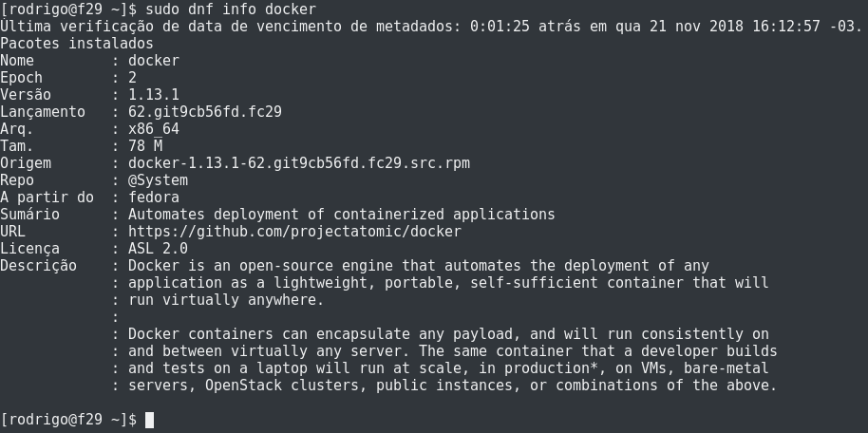868x433 pixels.
Task: Click the Epoch value "2"
Action: 133,78
